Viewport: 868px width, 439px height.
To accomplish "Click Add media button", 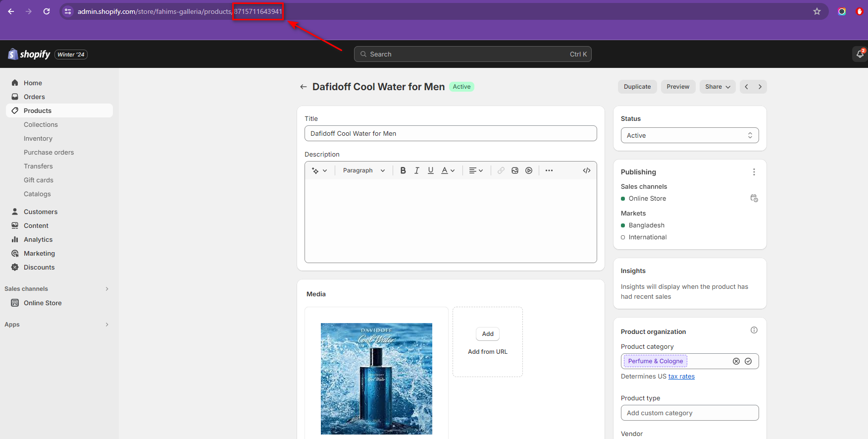I will [x=488, y=334].
